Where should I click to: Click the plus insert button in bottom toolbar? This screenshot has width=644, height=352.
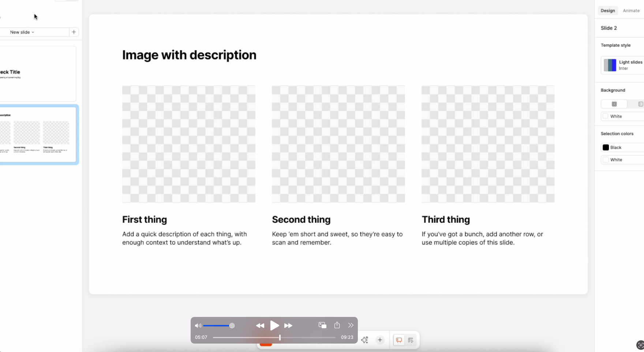pos(380,340)
